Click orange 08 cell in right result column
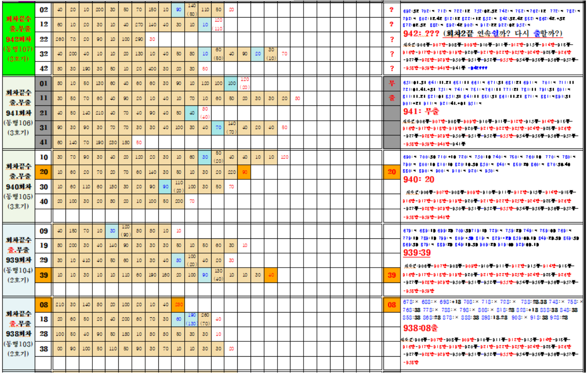 point(392,305)
